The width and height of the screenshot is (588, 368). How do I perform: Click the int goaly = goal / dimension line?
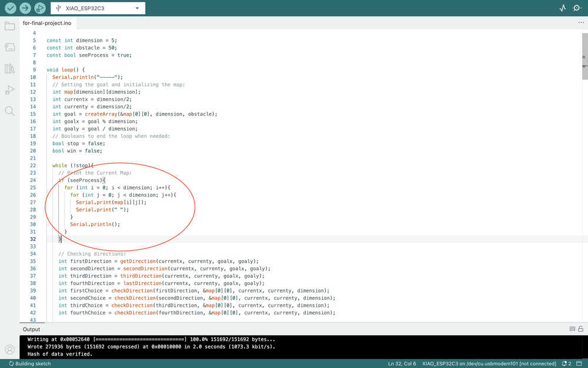95,129
